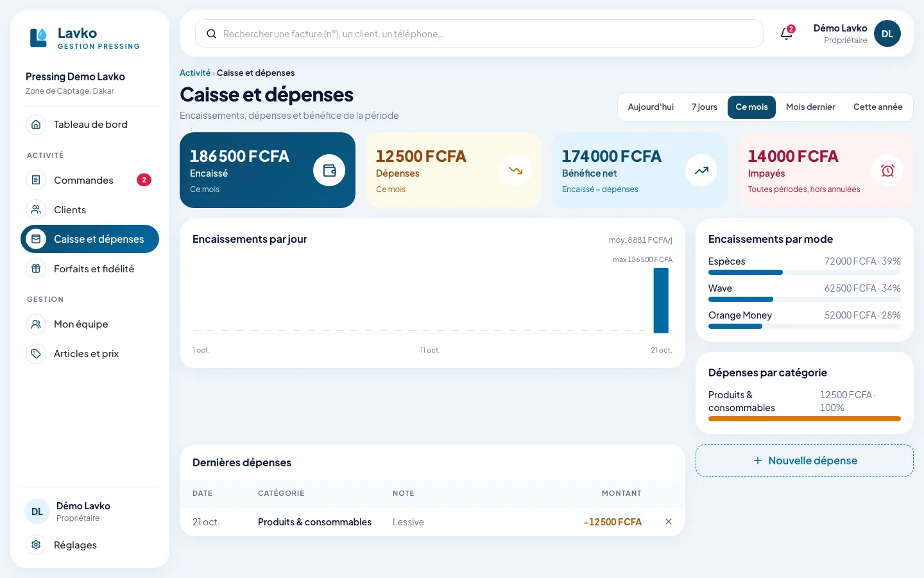Open Tableau de bord from sidebar

click(90, 125)
